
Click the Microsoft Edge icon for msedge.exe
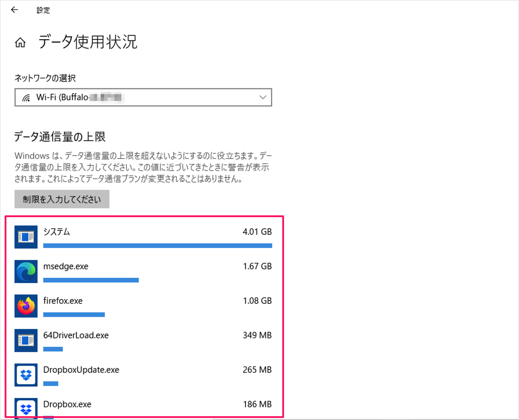[x=26, y=271]
